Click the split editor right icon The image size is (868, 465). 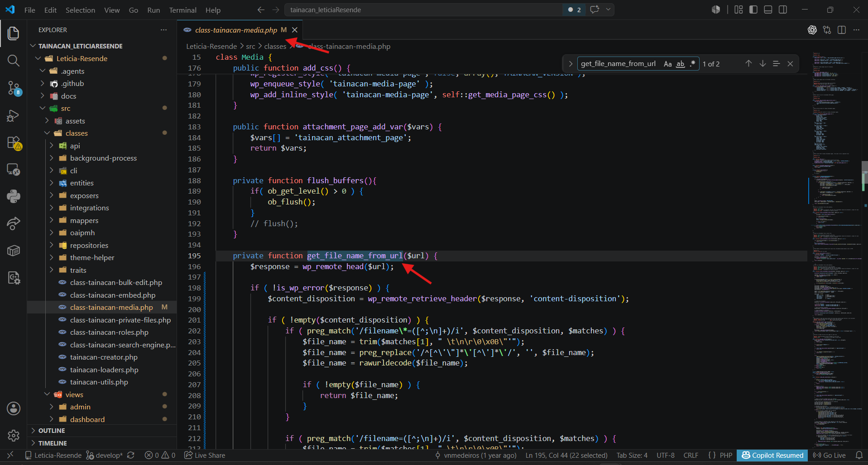(842, 30)
